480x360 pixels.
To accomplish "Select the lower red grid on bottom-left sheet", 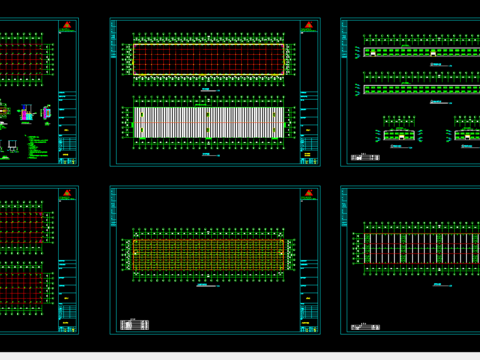I will (x=21, y=288).
